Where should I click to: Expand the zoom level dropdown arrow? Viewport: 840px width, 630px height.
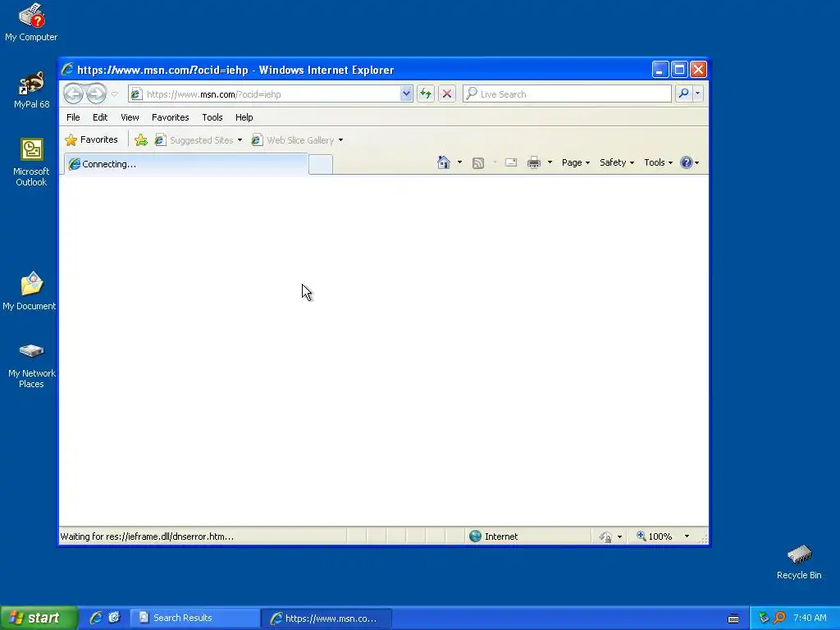687,536
